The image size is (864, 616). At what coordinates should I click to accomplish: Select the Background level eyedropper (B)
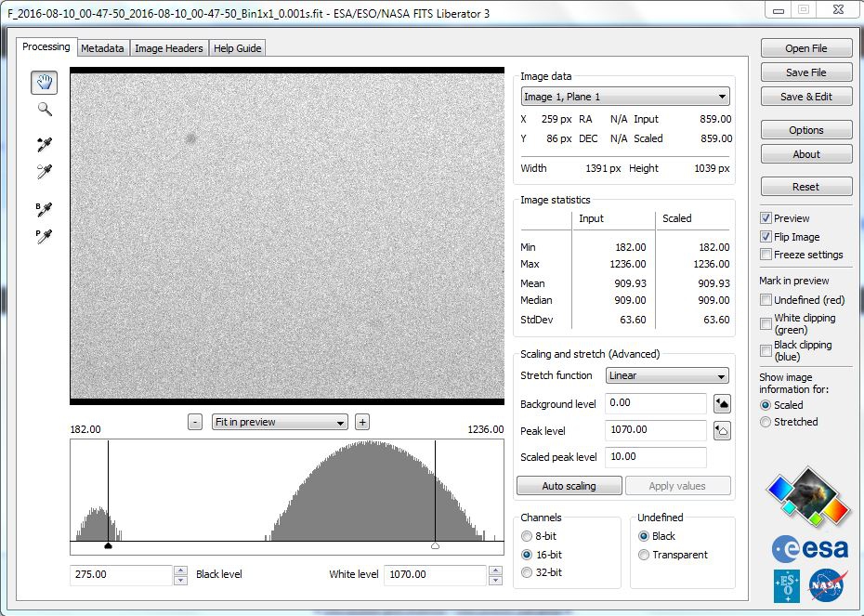(x=44, y=209)
